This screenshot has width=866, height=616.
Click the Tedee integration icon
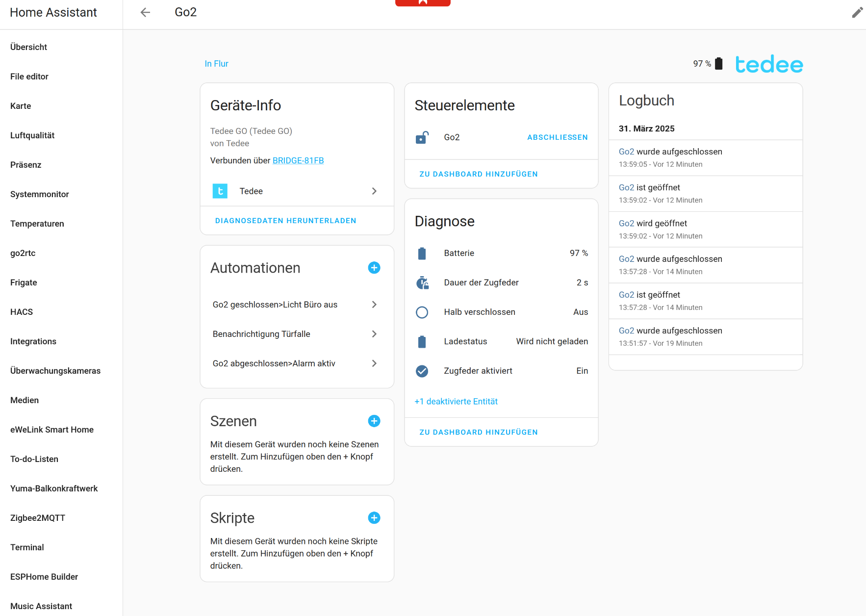[220, 191]
